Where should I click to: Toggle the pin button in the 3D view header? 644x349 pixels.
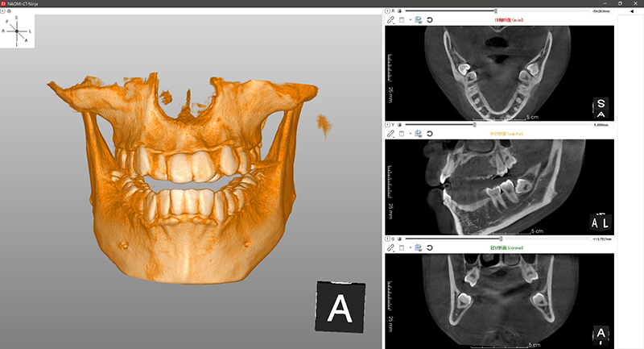click(x=3, y=10)
